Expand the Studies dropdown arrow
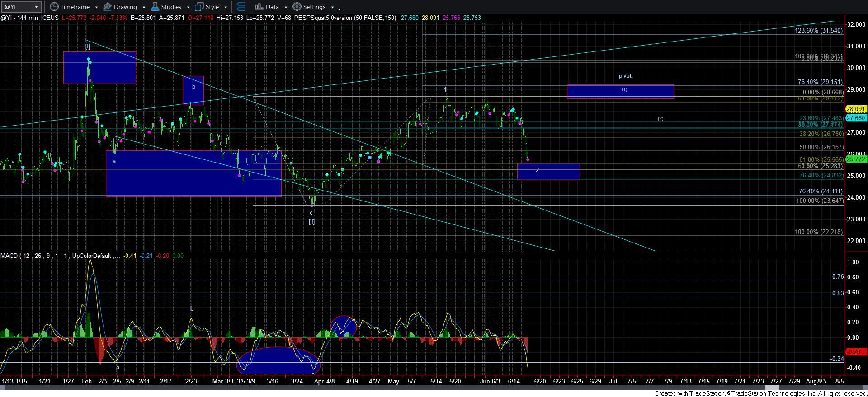Image resolution: width=868 pixels, height=397 pixels. tap(188, 7)
